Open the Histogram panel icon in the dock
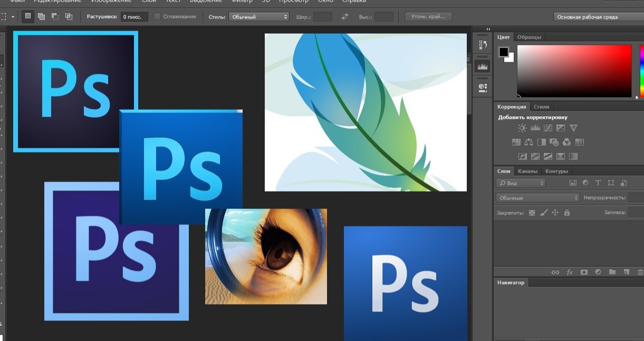Image resolution: width=644 pixels, height=341 pixels. (482, 66)
